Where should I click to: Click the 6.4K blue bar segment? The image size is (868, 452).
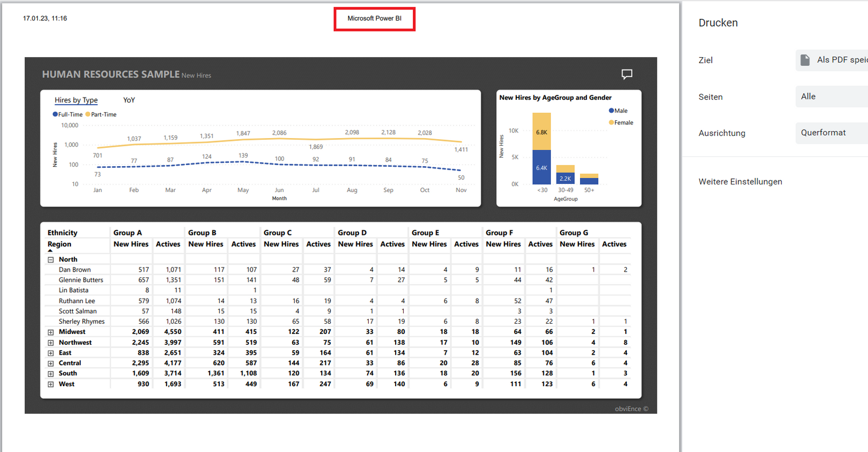pos(542,167)
